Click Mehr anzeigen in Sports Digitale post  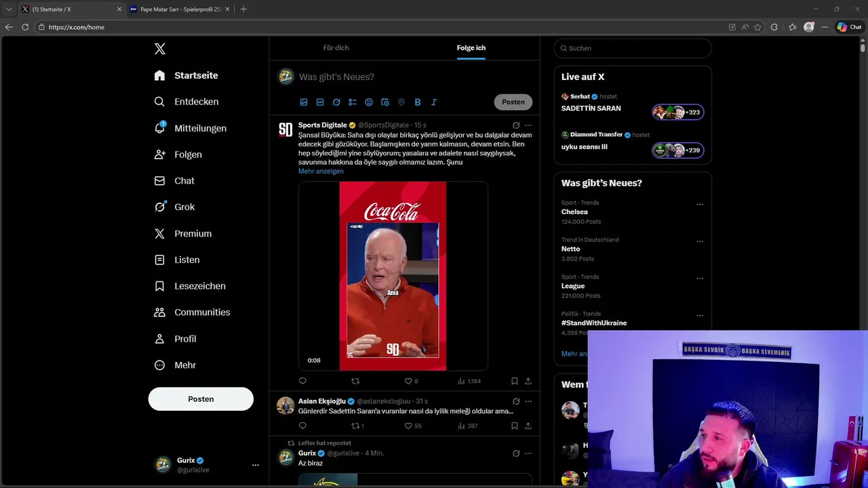point(321,171)
